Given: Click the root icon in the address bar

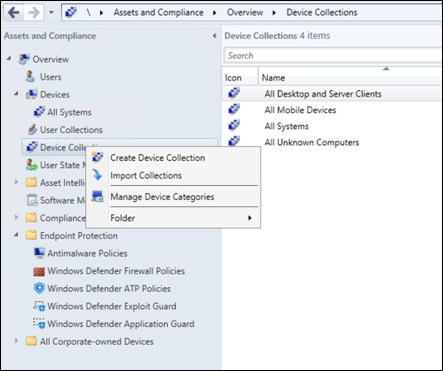Looking at the screenshot, I should [x=71, y=12].
